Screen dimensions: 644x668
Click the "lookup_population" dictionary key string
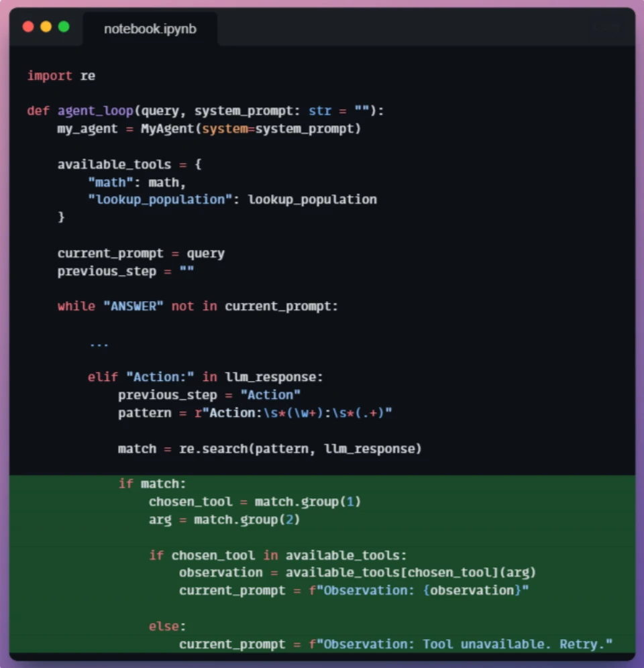[x=160, y=199]
